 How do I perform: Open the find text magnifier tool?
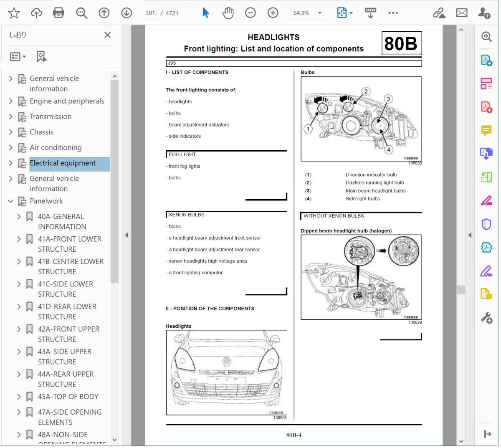[81, 13]
